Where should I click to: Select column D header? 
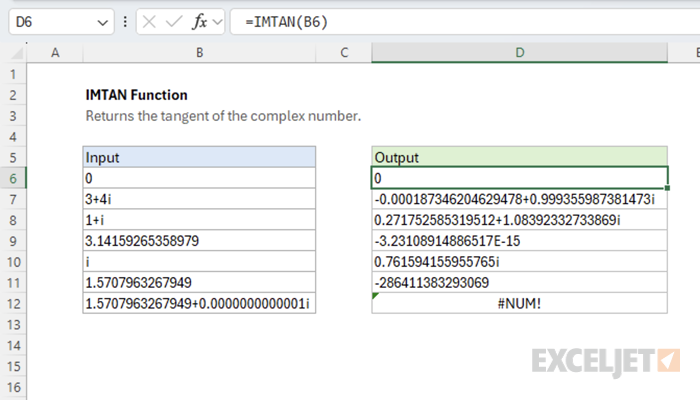tap(520, 53)
